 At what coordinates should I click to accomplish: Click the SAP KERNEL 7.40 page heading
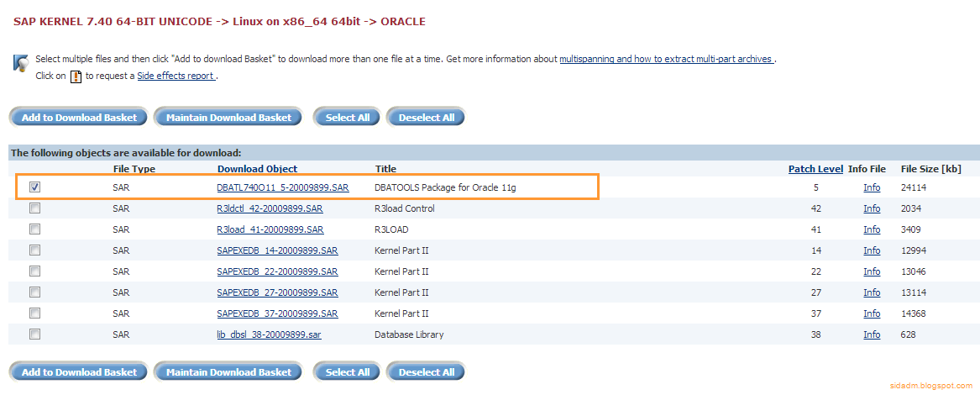coord(219,21)
